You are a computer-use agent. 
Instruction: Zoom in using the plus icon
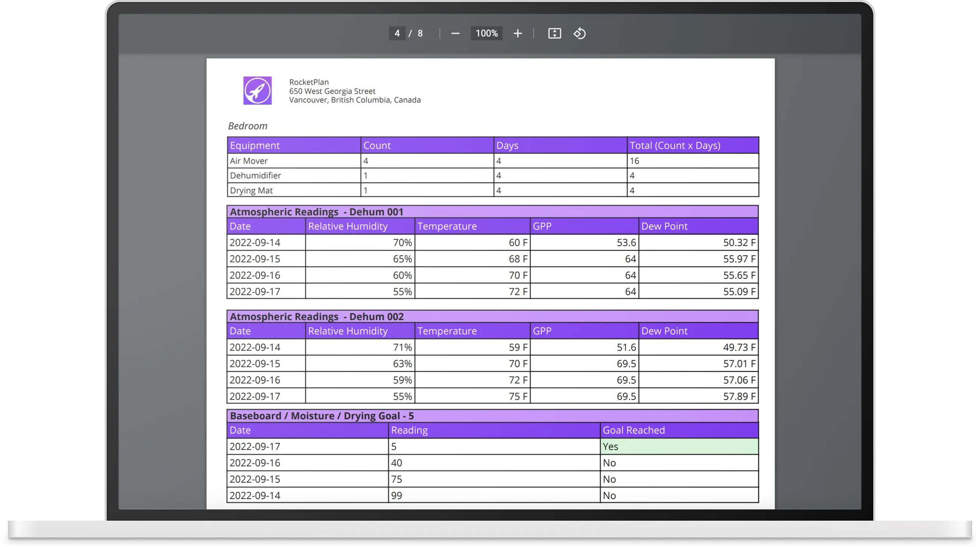tap(518, 34)
